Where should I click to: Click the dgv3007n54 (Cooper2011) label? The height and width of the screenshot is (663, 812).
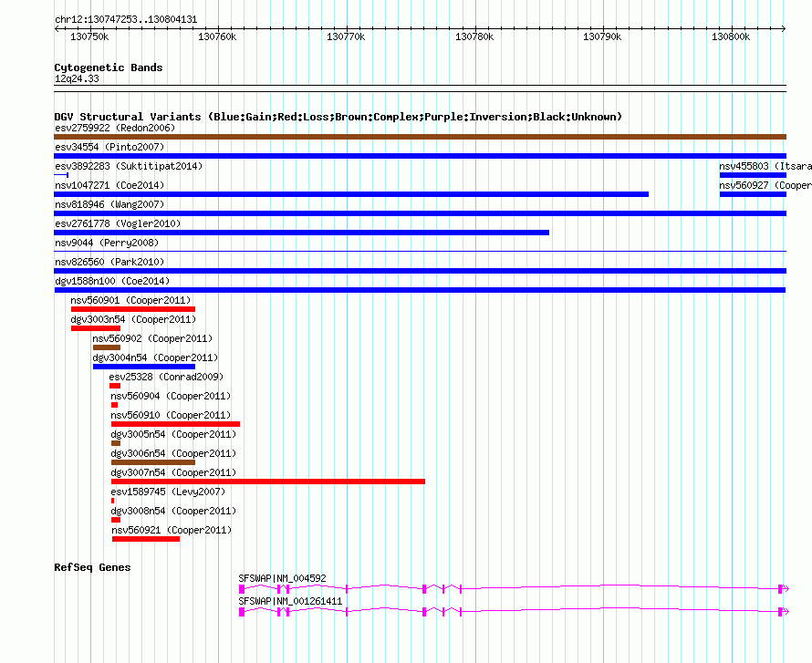pyautogui.click(x=173, y=472)
